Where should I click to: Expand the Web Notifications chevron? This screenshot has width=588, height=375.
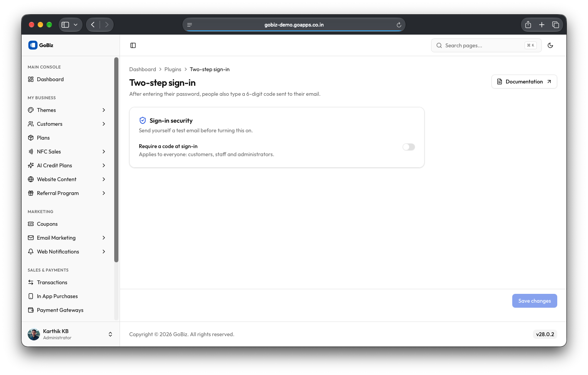tap(104, 252)
